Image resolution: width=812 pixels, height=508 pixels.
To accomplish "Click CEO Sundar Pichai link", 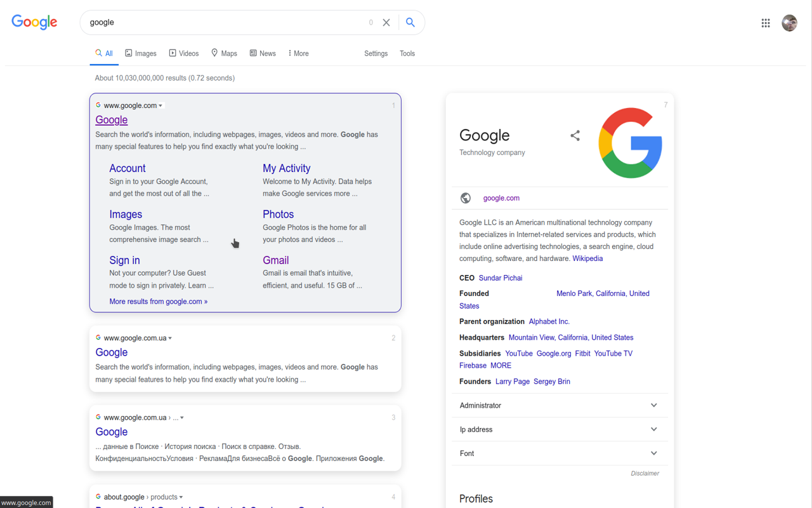I will tap(501, 278).
